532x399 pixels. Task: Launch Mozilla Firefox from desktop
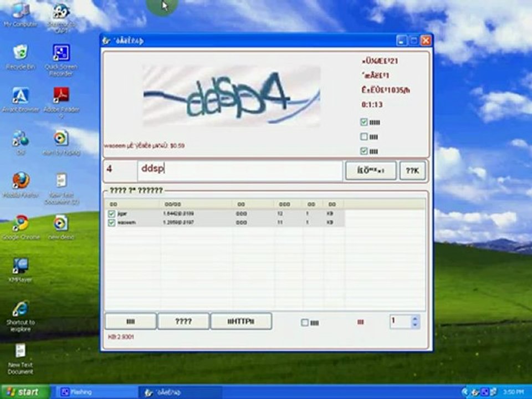(x=21, y=181)
